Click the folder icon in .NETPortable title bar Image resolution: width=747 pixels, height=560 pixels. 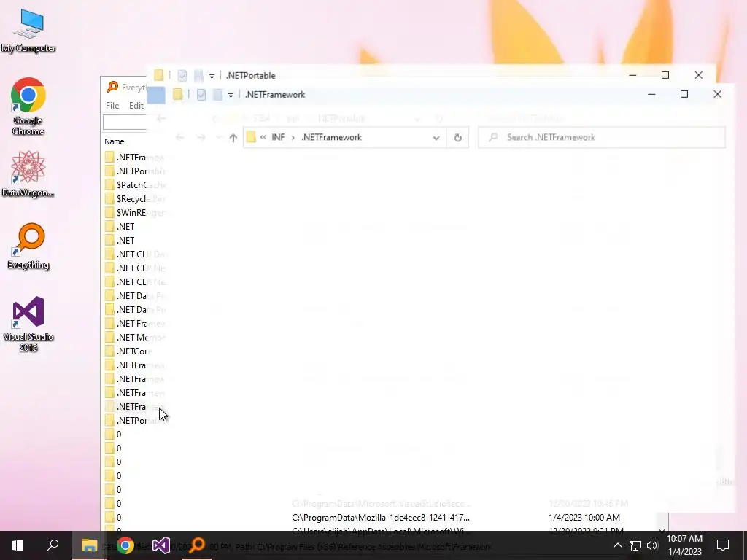click(x=158, y=75)
